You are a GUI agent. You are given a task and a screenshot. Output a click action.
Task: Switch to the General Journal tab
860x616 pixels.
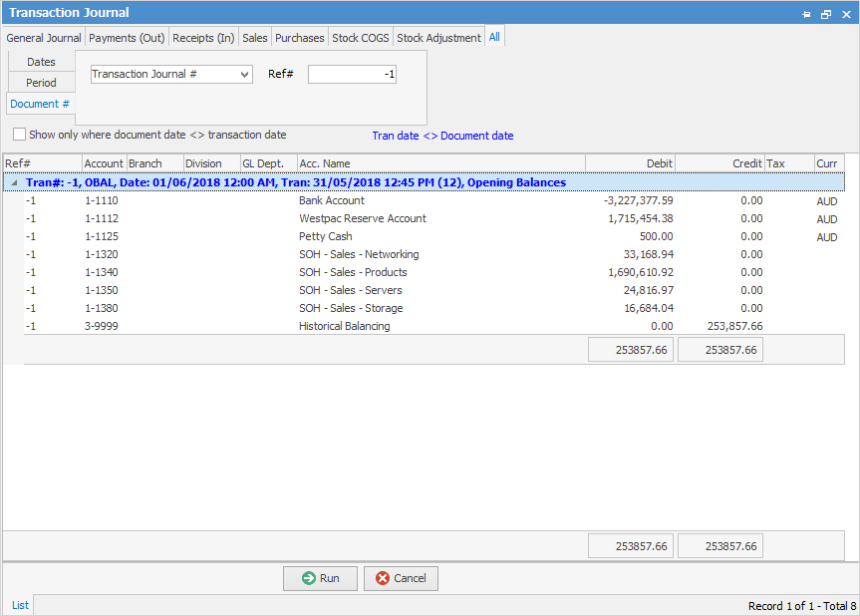pyautogui.click(x=44, y=38)
